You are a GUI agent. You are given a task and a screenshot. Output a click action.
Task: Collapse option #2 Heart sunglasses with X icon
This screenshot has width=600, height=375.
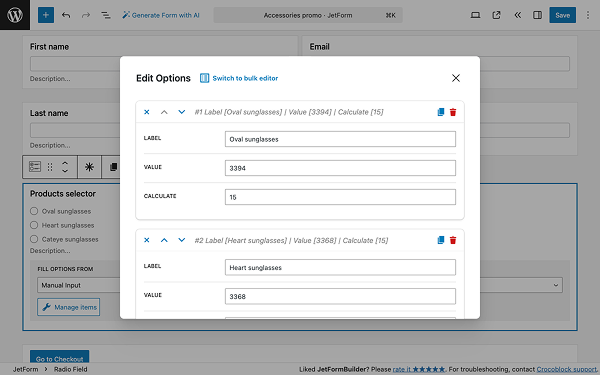click(x=147, y=240)
